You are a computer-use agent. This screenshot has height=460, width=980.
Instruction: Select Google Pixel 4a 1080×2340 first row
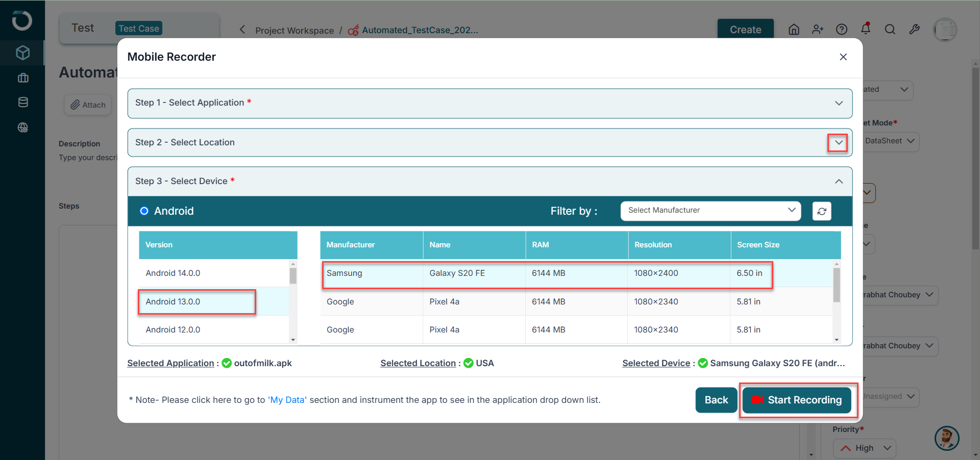[577, 302]
